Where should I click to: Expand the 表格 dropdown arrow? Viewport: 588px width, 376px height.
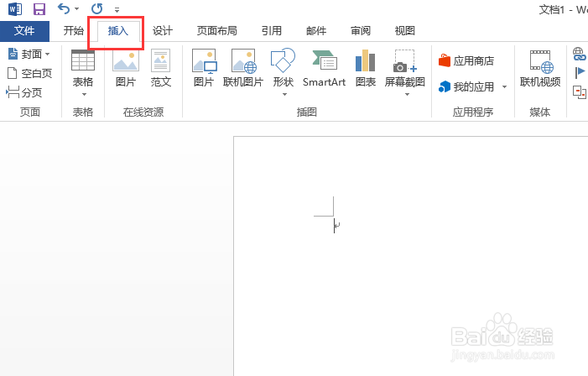(84, 94)
